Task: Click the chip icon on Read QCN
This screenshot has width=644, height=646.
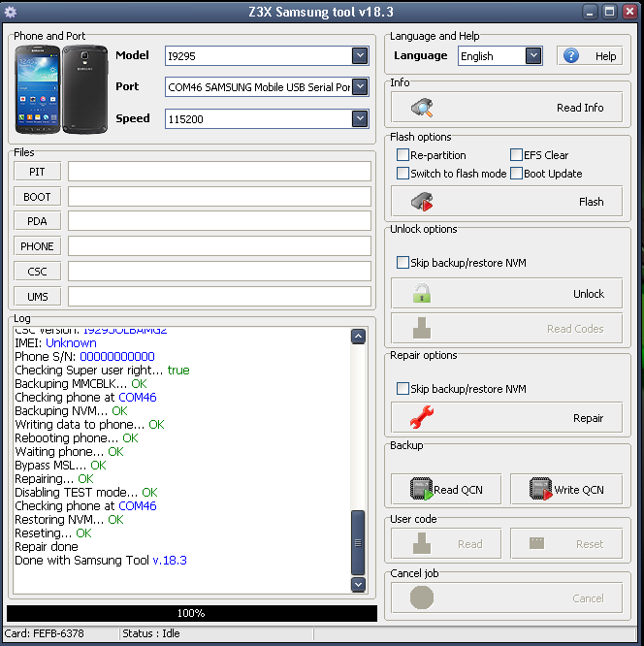Action: pyautogui.click(x=421, y=490)
